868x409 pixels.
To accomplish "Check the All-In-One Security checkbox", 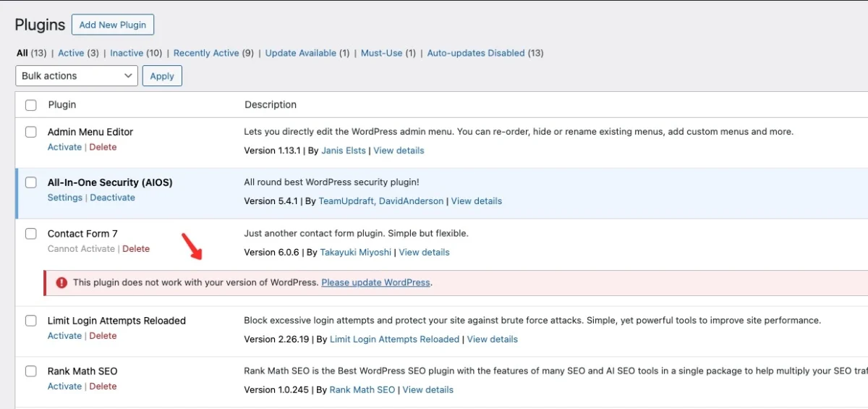I will [x=31, y=182].
